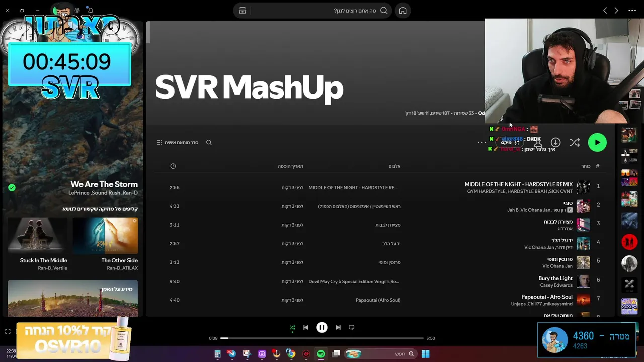The image size is (644, 362).
Task: Open The Other Side video card
Action: pos(105,244)
